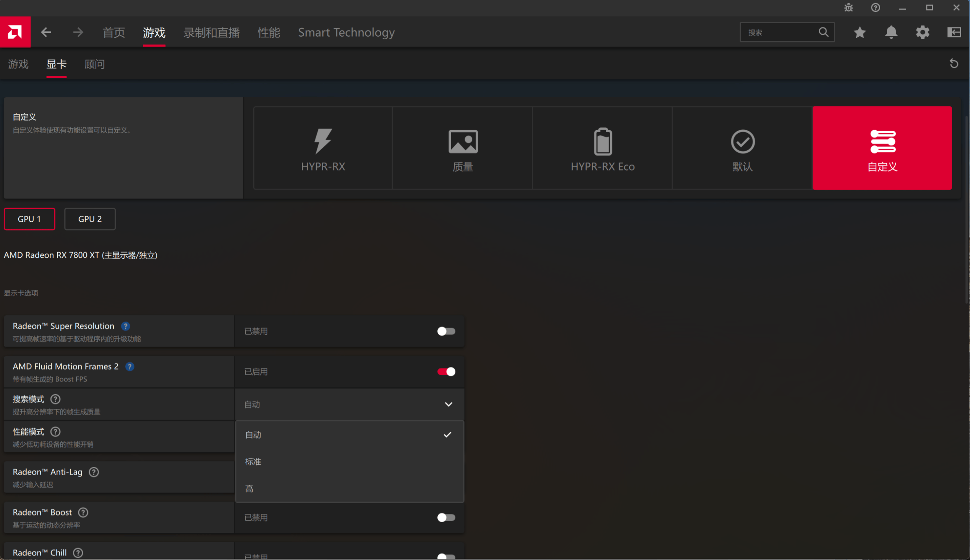Click the Radeon Super Resolution 已禁用 text
The height and width of the screenshot is (560, 970).
(256, 332)
